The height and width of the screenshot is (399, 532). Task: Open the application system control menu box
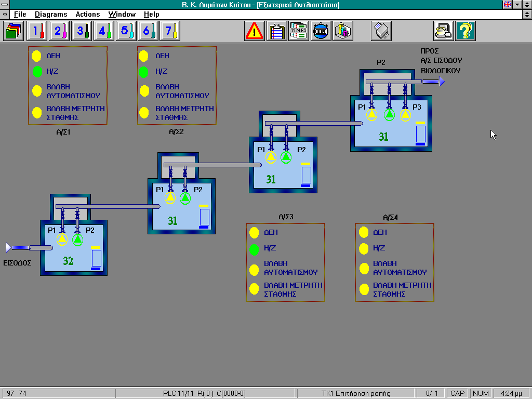tap(5, 5)
